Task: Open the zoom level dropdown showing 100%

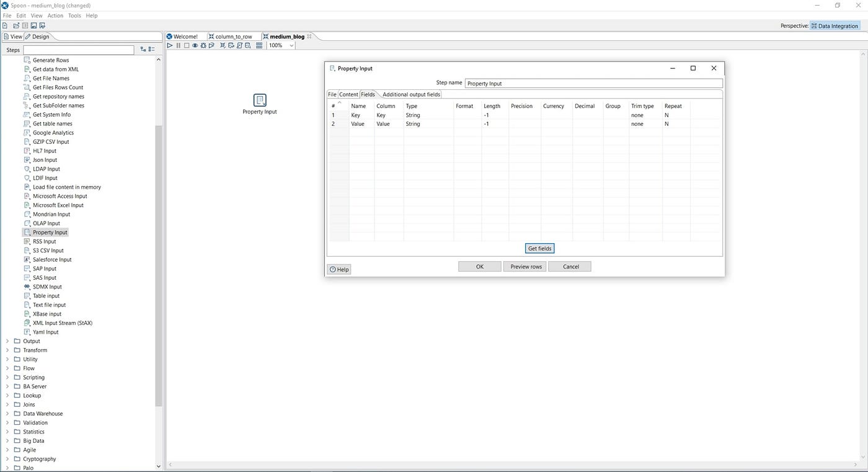Action: tap(291, 45)
